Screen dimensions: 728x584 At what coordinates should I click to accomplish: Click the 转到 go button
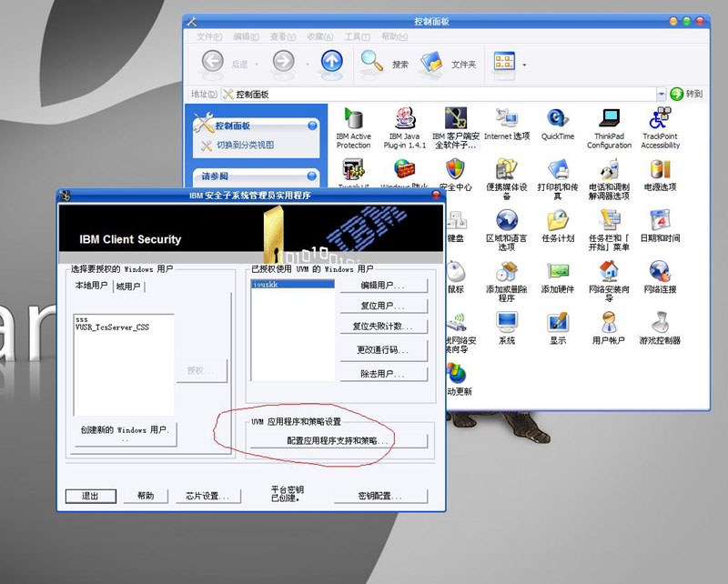pyautogui.click(x=686, y=94)
